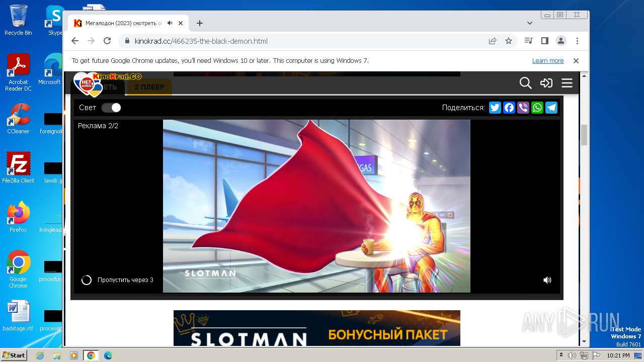Open the site login icon

pyautogui.click(x=546, y=83)
